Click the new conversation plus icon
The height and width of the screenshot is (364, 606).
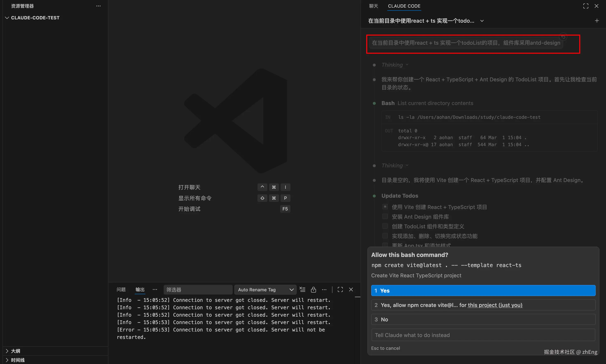597,21
